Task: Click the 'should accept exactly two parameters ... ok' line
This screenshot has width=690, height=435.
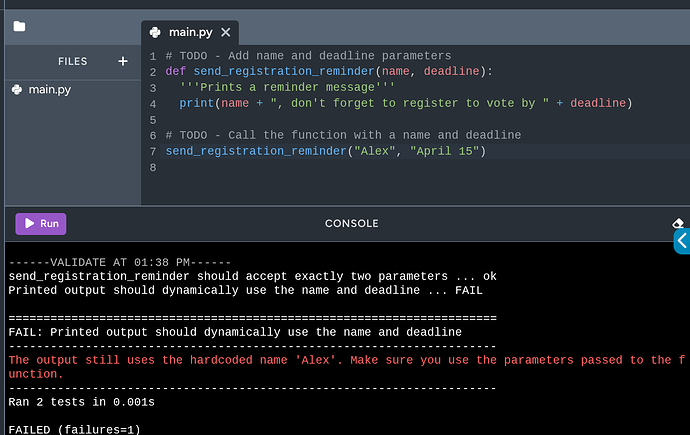Action: (252, 276)
